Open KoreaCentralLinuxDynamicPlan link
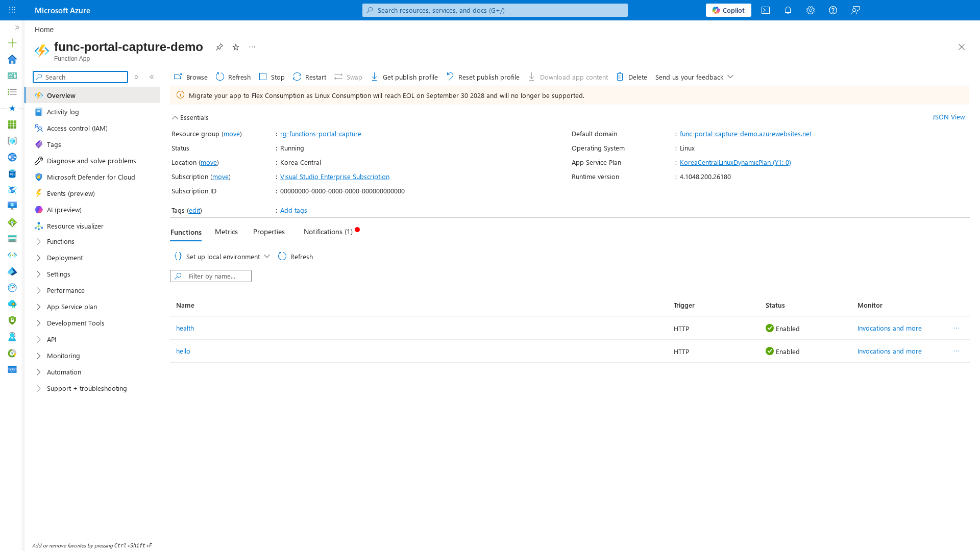 [735, 162]
